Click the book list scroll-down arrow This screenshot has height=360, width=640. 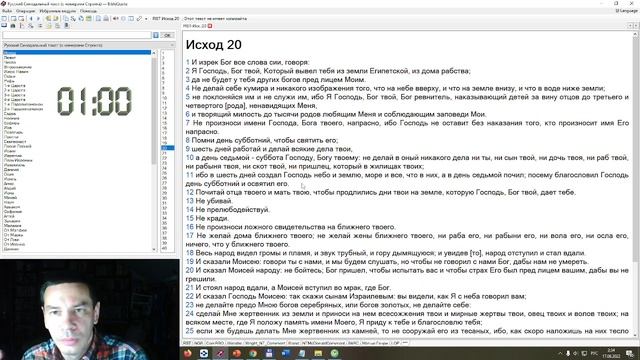pyautogui.click(x=154, y=249)
